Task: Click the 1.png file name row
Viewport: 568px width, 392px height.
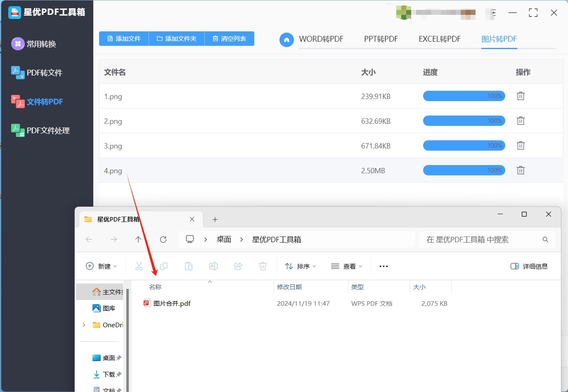Action: pos(331,96)
